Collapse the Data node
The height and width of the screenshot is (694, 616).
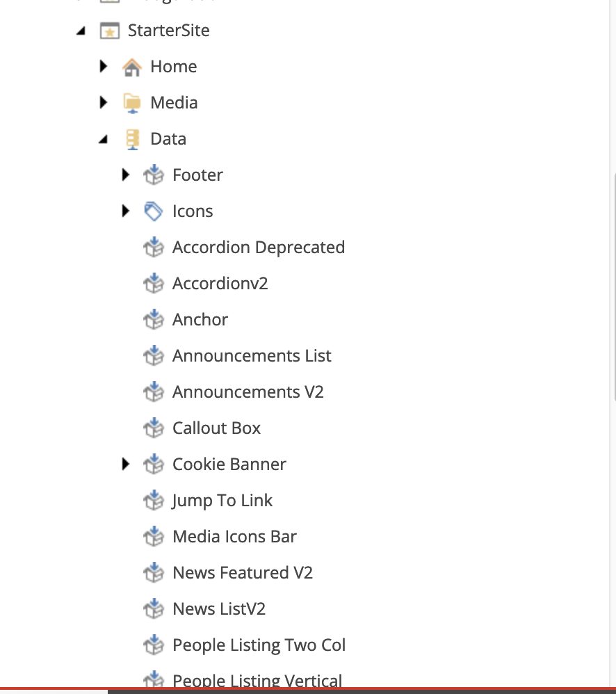[103, 138]
